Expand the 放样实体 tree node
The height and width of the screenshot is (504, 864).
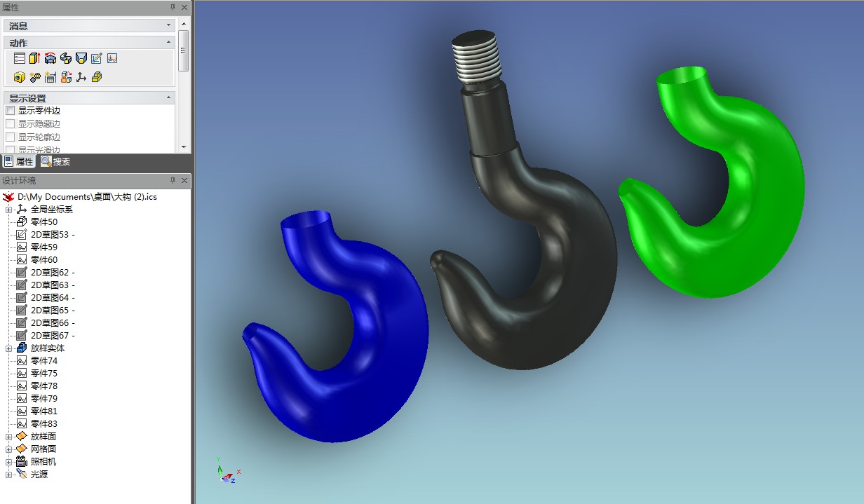point(9,348)
